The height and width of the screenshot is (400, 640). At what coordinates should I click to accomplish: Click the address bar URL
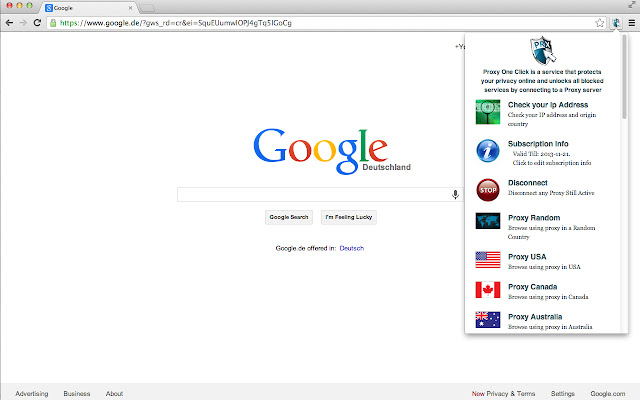(176, 23)
